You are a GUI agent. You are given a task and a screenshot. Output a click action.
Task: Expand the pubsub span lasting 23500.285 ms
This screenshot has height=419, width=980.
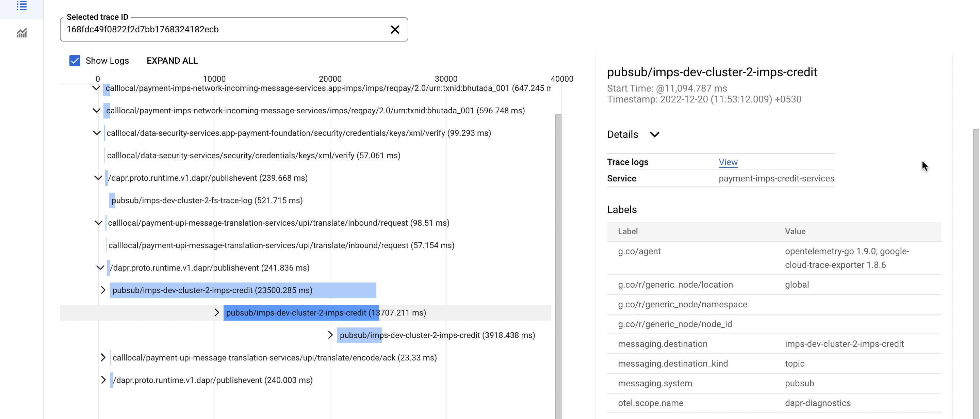point(103,290)
